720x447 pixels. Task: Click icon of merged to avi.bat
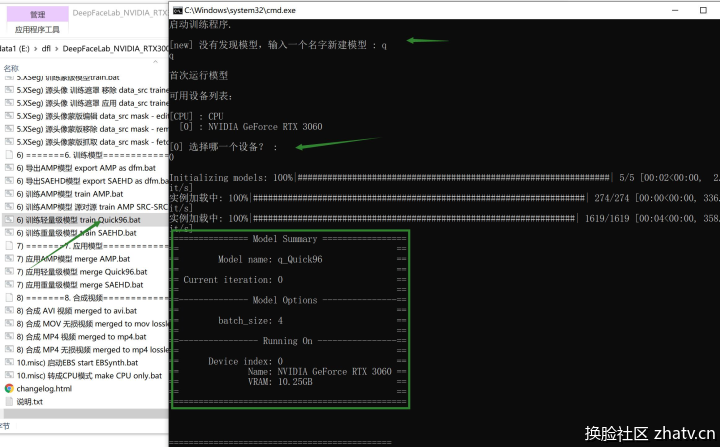click(x=9, y=311)
